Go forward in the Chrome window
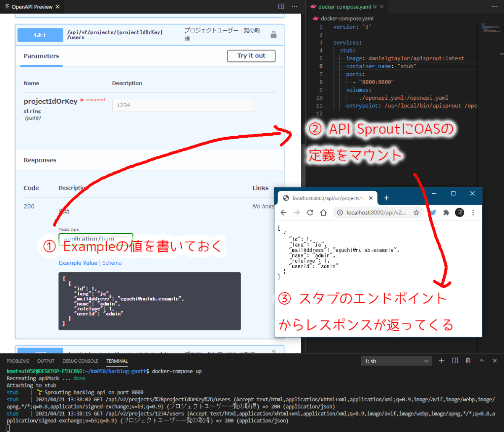 point(297,213)
